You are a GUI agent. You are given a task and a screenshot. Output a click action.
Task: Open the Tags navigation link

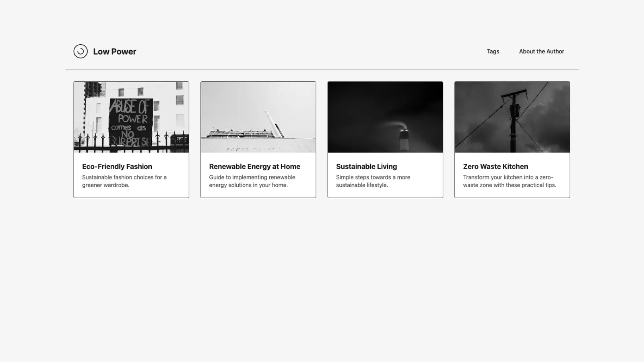click(x=493, y=51)
